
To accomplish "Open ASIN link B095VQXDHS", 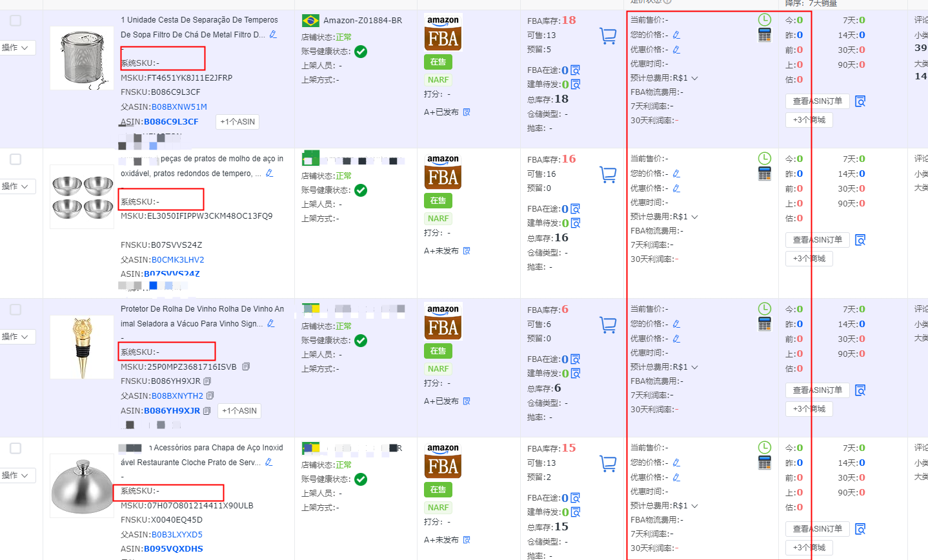I will click(174, 549).
